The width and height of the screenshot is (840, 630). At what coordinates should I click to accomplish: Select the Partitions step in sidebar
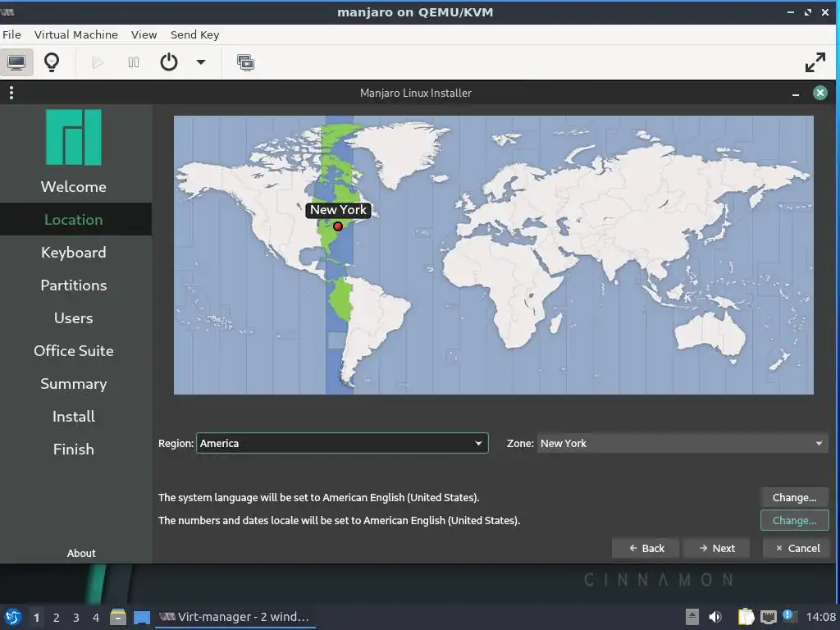(x=74, y=285)
